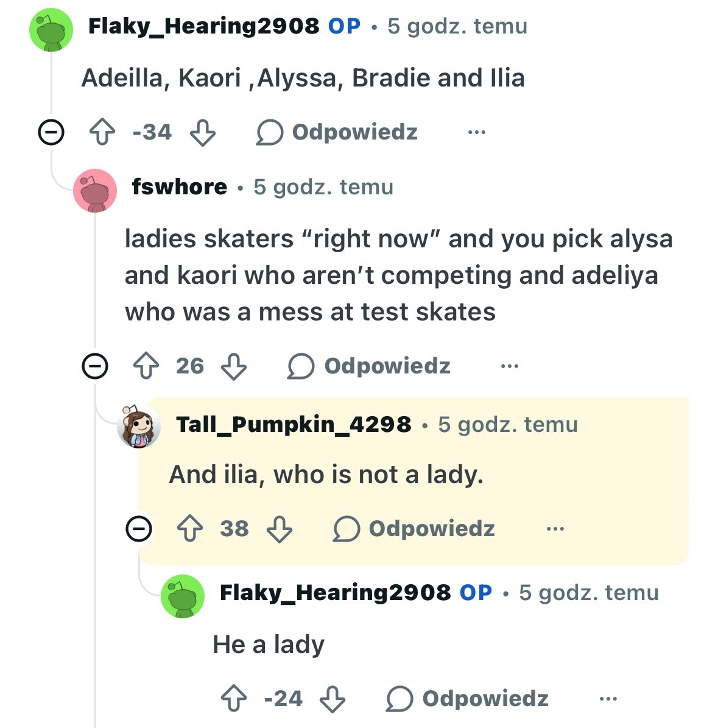Downvote the reply scored -24
The height and width of the screenshot is (728, 718).
coord(333,698)
